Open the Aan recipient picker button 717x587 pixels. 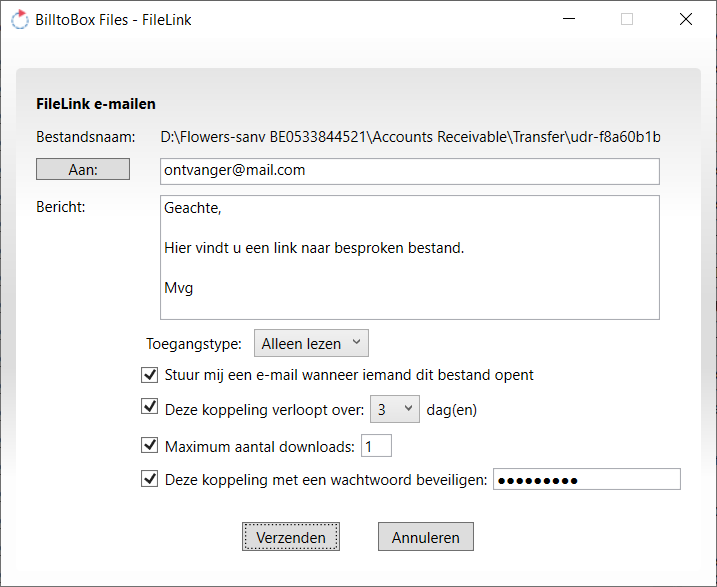(x=83, y=169)
